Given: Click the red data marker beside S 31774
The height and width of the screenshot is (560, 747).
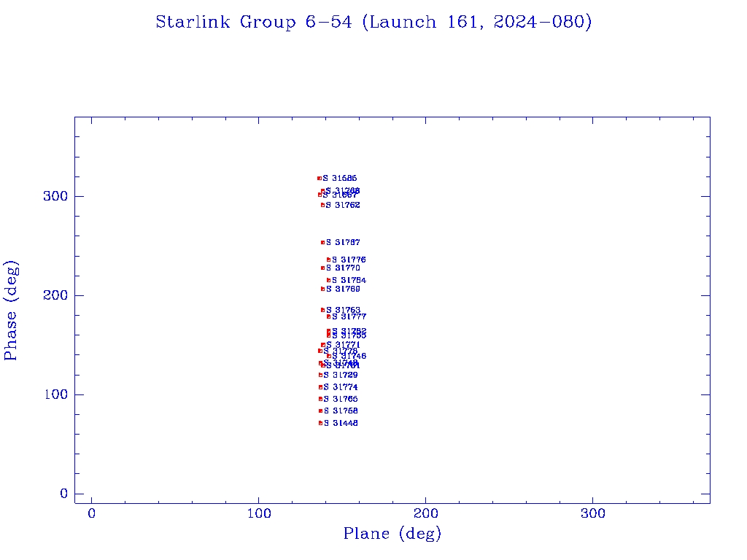Looking at the screenshot, I should coord(321,387).
